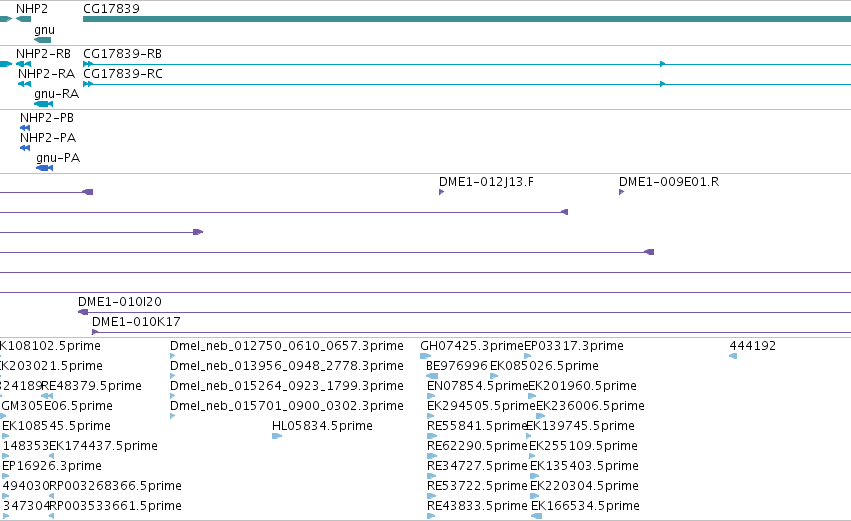Open the CG17839 gene label
This screenshot has width=851, height=521.
111,9
